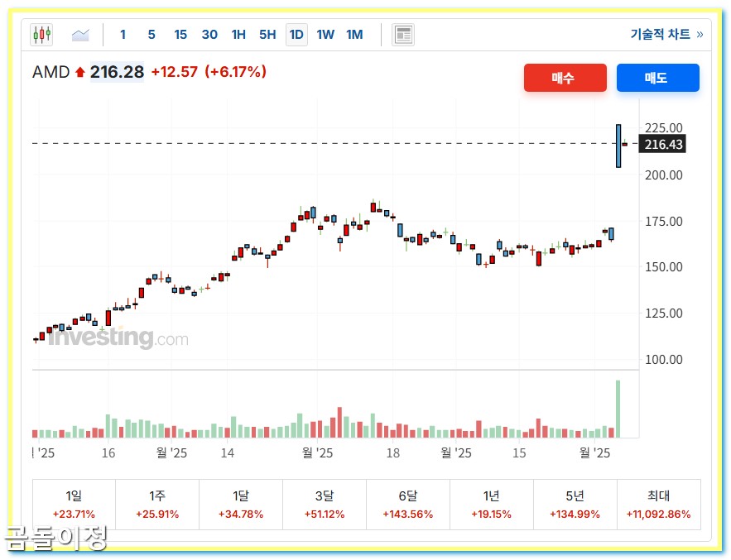Image resolution: width=731 pixels, height=560 pixels.
Task: Select the 1-minute interval in the toolbar
Action: point(123,34)
